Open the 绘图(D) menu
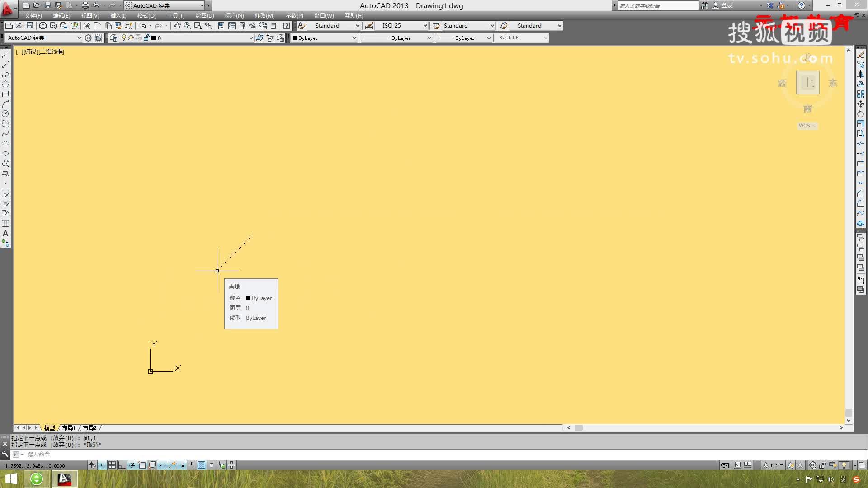868x488 pixels. [204, 15]
